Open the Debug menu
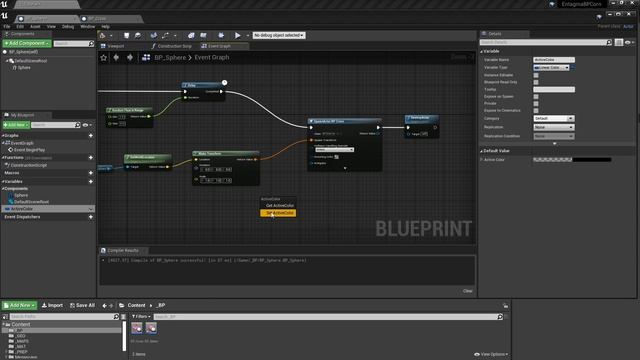The height and width of the screenshot is (360, 640). [68, 27]
